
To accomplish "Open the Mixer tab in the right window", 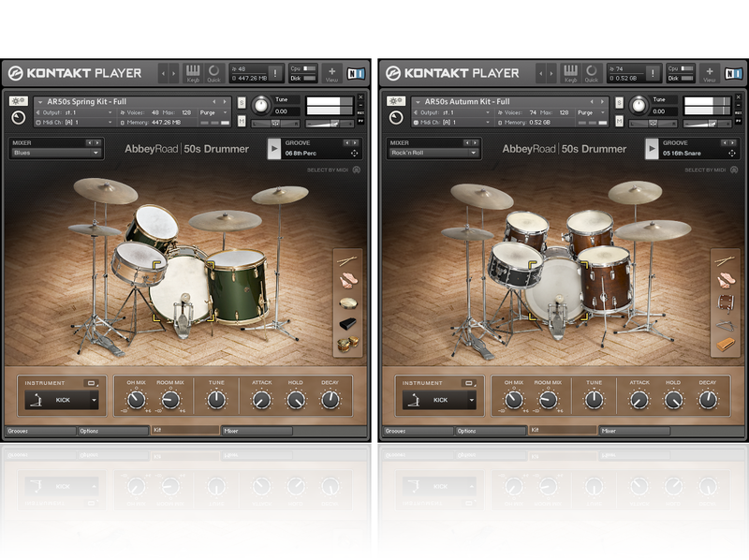I will pyautogui.click(x=634, y=432).
